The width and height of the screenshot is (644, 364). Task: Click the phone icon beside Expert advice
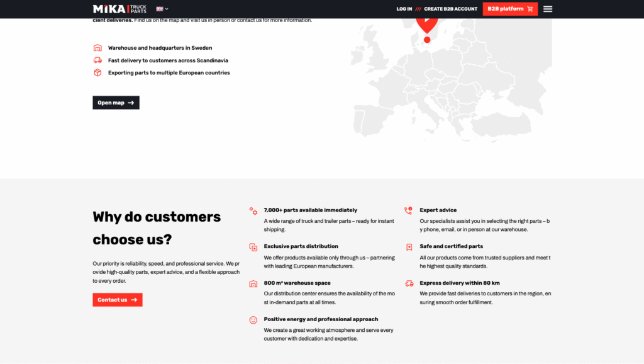click(x=409, y=210)
